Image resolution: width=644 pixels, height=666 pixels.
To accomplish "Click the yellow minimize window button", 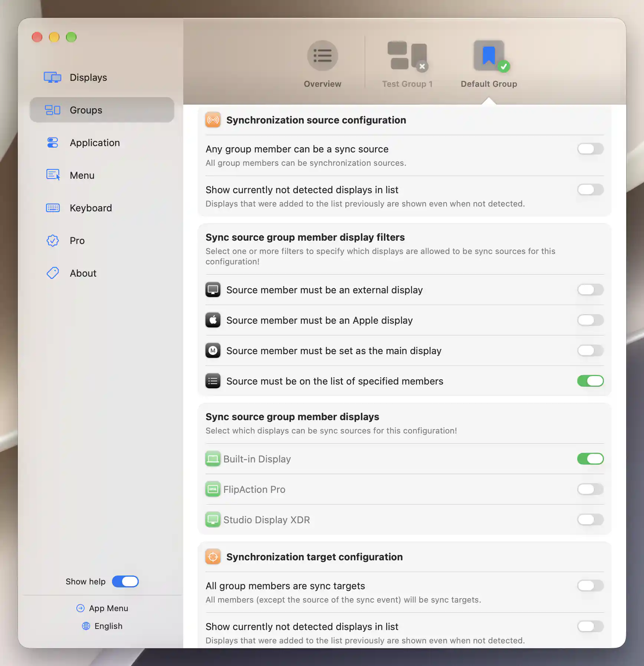I will [x=54, y=37].
